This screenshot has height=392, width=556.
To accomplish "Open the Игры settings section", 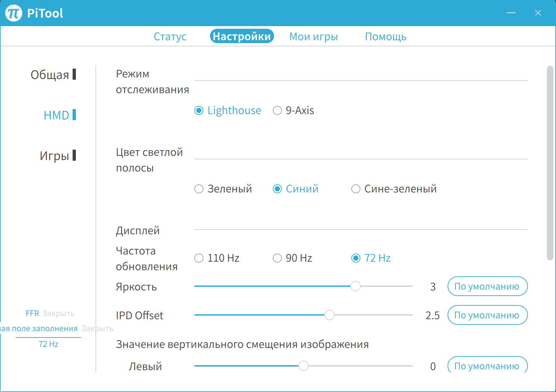I will (x=55, y=156).
